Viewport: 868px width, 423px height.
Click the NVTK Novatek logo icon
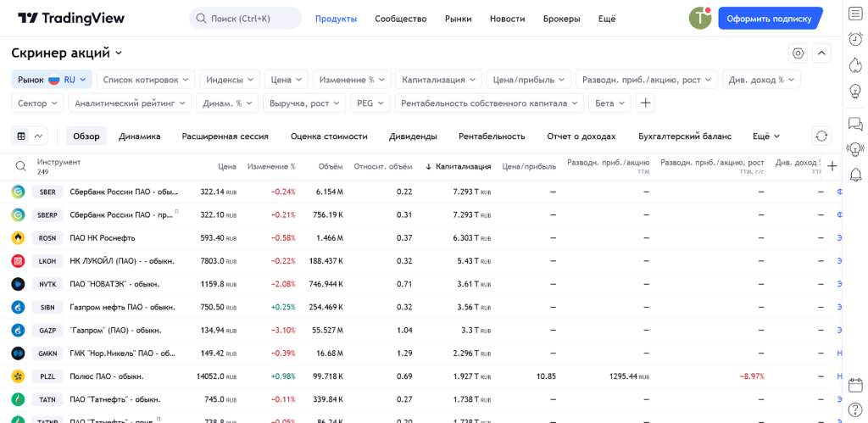pos(18,284)
